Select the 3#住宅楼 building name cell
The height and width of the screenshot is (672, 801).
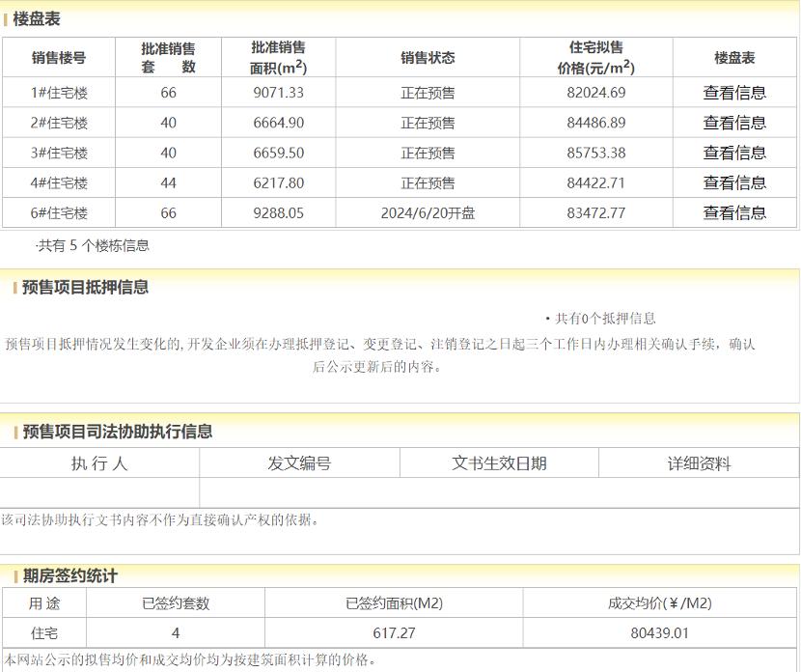click(x=59, y=153)
